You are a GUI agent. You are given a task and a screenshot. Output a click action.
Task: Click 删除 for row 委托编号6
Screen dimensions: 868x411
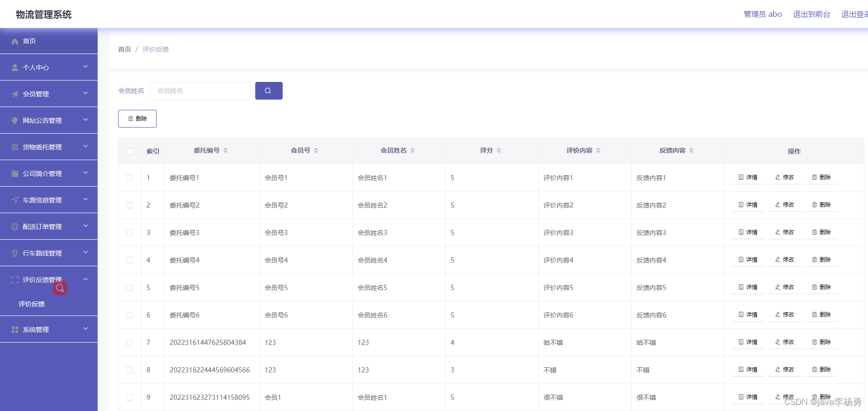click(x=821, y=315)
